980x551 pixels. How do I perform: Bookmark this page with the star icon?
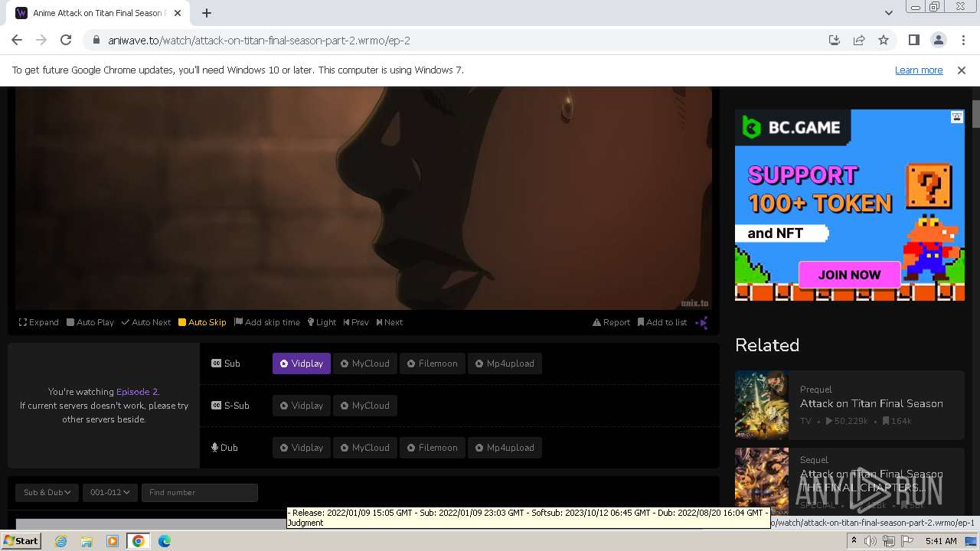[x=884, y=40]
